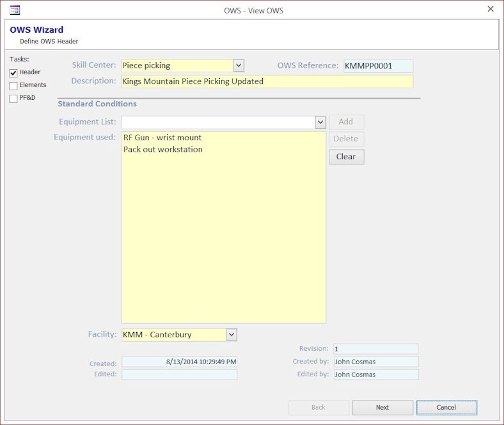Click the Clear equipment button

coord(346,157)
